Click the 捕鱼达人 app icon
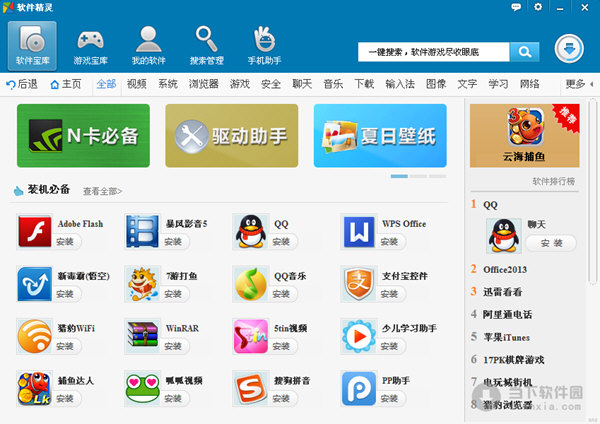The image size is (600, 424). click(34, 388)
